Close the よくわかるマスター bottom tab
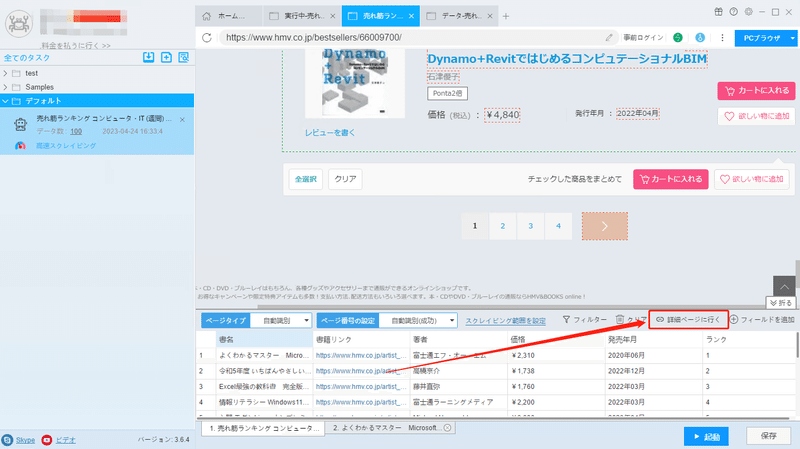The height and width of the screenshot is (449, 800). click(447, 428)
